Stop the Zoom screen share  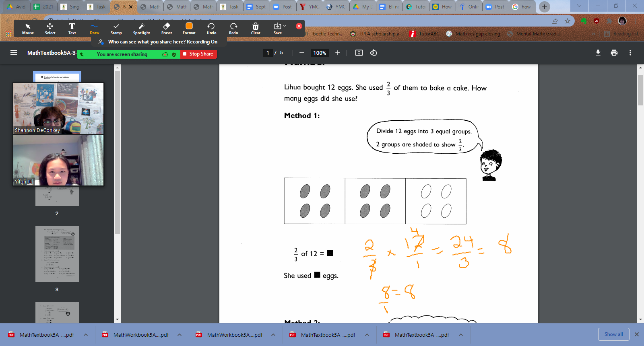198,54
